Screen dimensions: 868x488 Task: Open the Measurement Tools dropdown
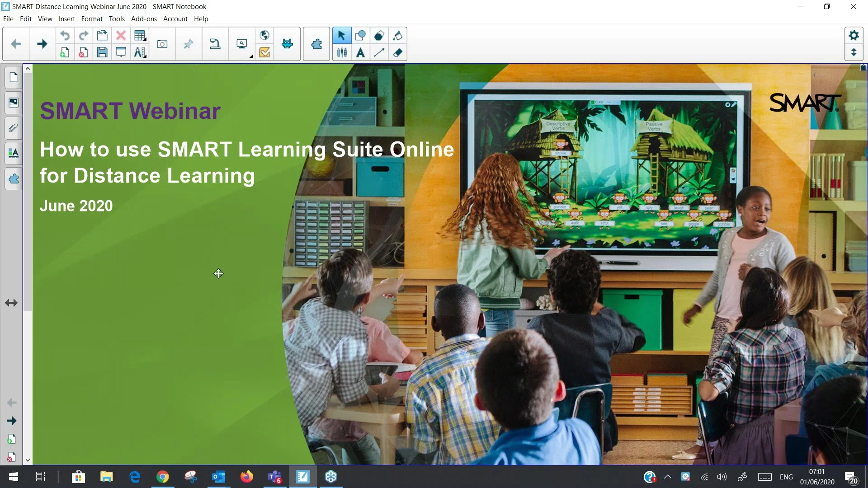140,52
